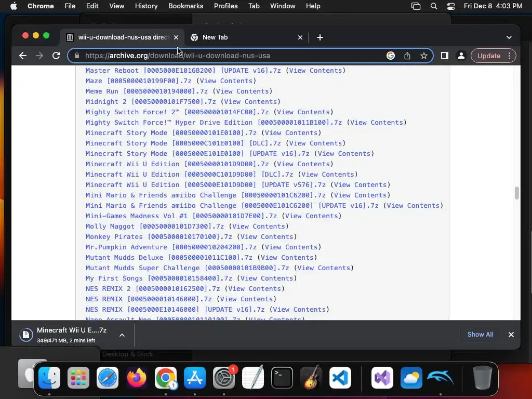Launch Safari from the Dock
The width and height of the screenshot is (532, 399).
[108, 378]
